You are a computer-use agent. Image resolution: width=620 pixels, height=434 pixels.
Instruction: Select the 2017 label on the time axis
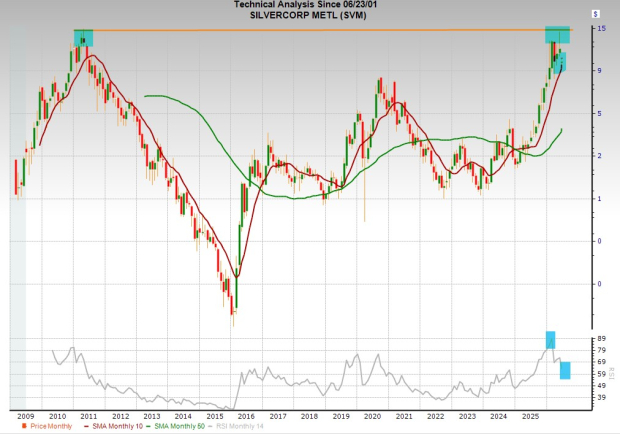(x=278, y=416)
